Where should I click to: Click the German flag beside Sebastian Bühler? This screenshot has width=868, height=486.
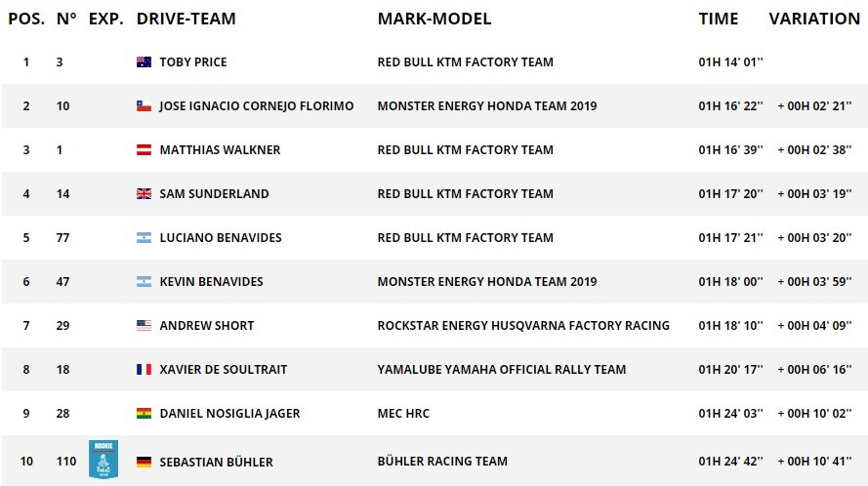click(144, 462)
